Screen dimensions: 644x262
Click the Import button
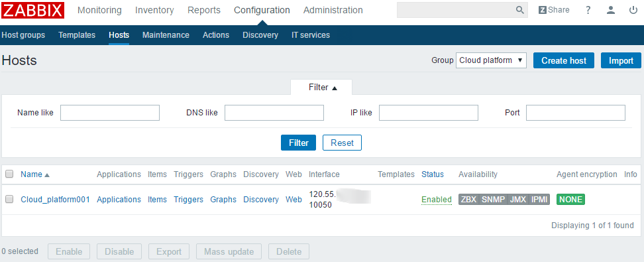(621, 60)
